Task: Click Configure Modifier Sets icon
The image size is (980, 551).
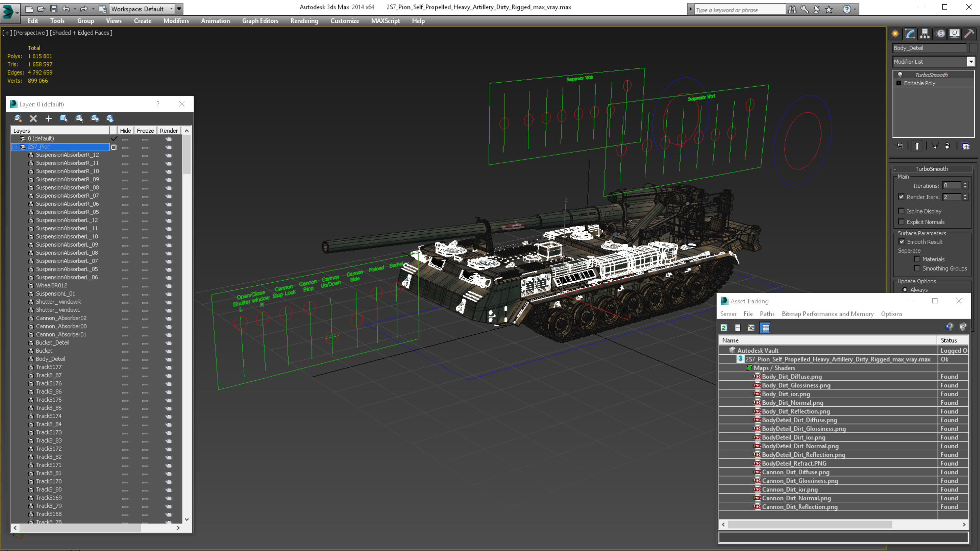Action: click(x=966, y=146)
